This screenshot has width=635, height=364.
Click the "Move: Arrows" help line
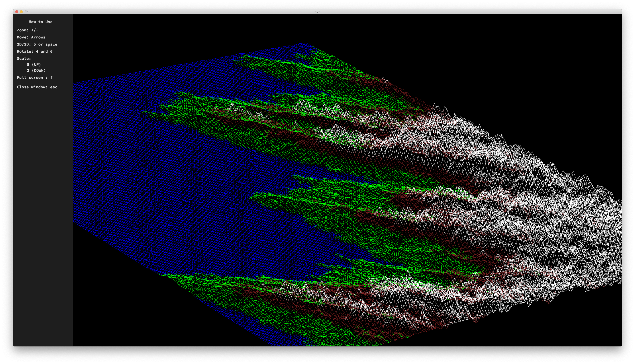pos(31,37)
